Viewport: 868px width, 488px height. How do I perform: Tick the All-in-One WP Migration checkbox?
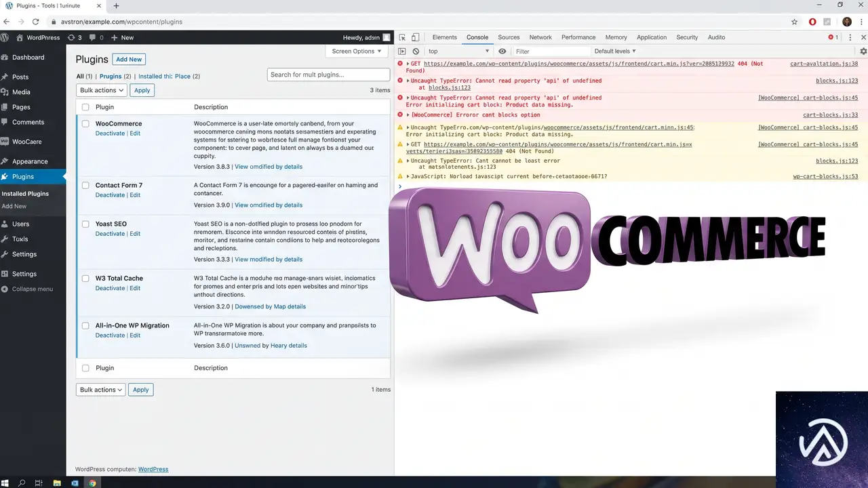(x=85, y=326)
